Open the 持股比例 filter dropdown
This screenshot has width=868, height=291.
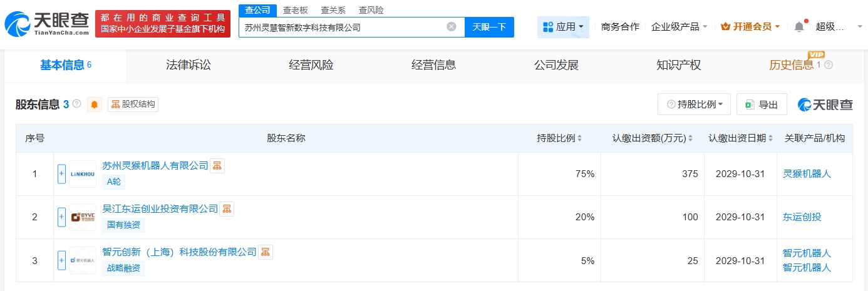[x=694, y=105]
